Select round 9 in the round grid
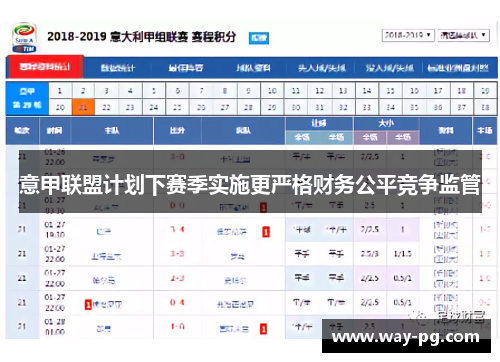The height and width of the screenshot is (362, 500). (248, 91)
